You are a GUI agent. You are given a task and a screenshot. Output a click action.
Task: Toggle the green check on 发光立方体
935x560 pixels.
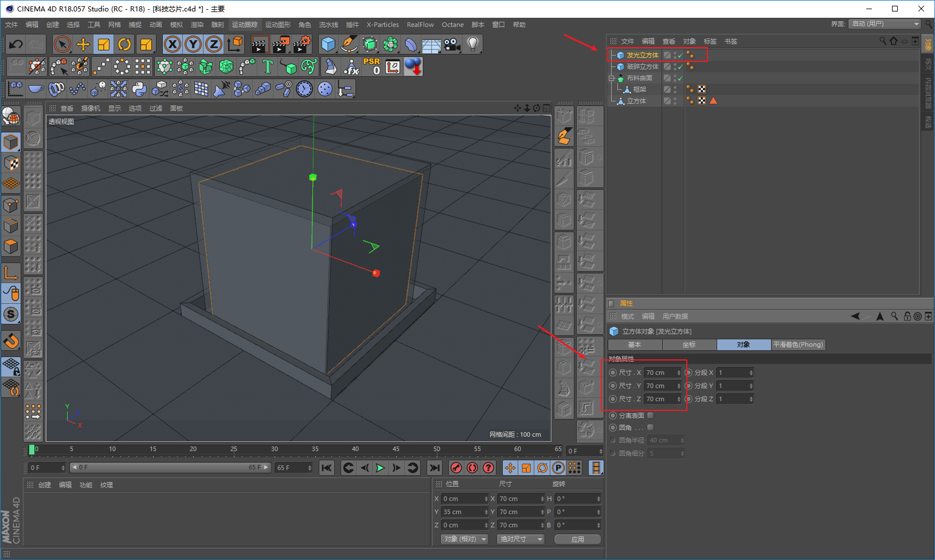click(680, 56)
